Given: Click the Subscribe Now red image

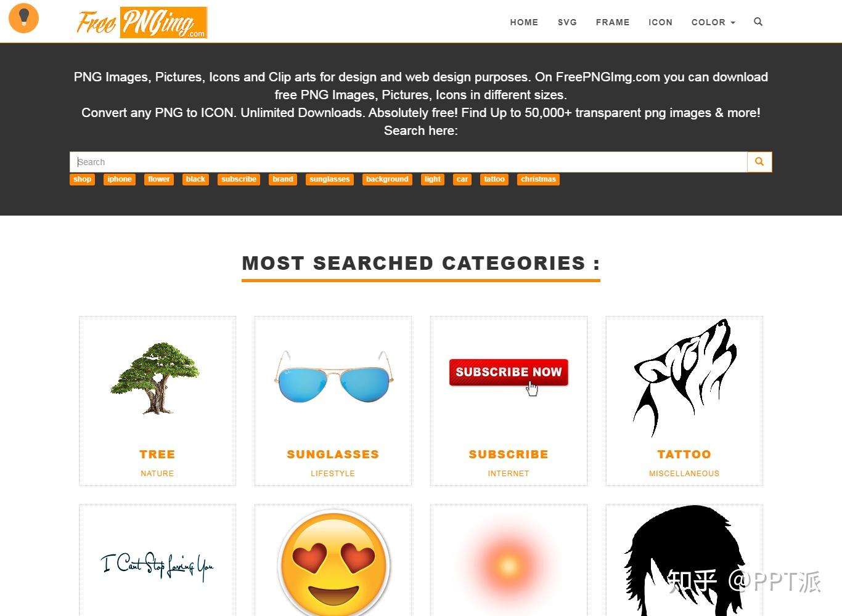Looking at the screenshot, I should [509, 373].
